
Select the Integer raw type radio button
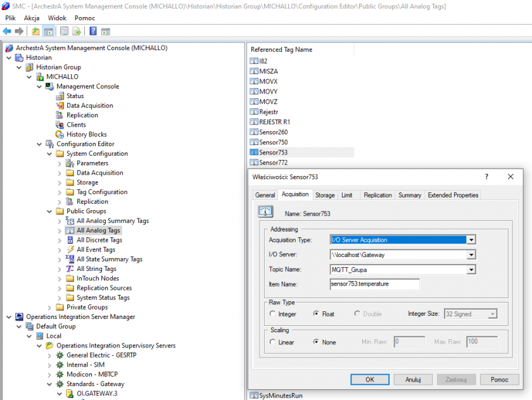click(273, 314)
